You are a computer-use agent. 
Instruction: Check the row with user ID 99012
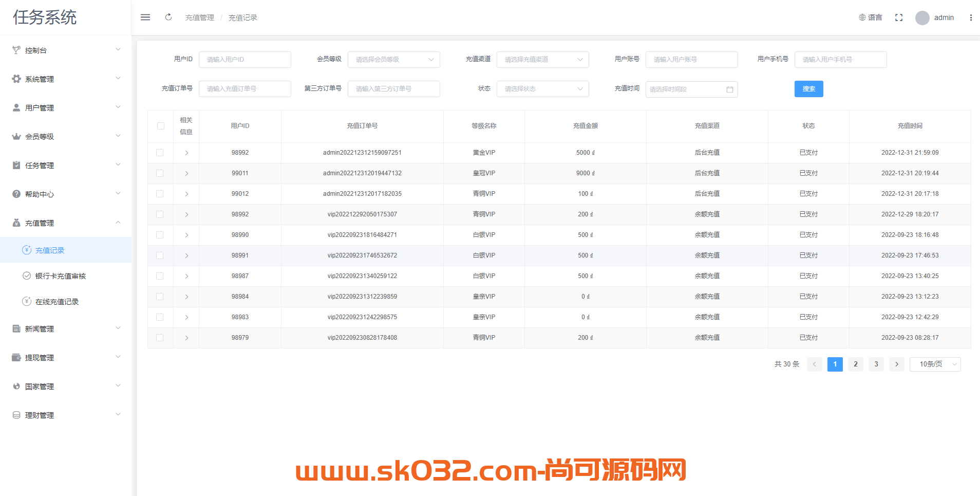(x=160, y=194)
